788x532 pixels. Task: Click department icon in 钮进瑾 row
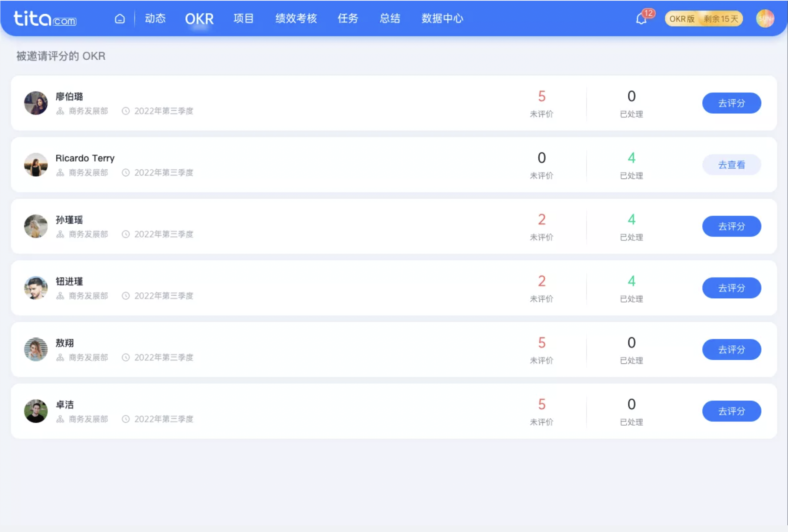60,296
